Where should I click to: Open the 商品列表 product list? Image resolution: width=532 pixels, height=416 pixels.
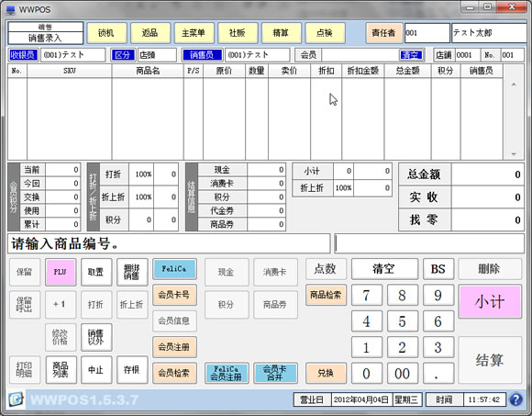61,369
